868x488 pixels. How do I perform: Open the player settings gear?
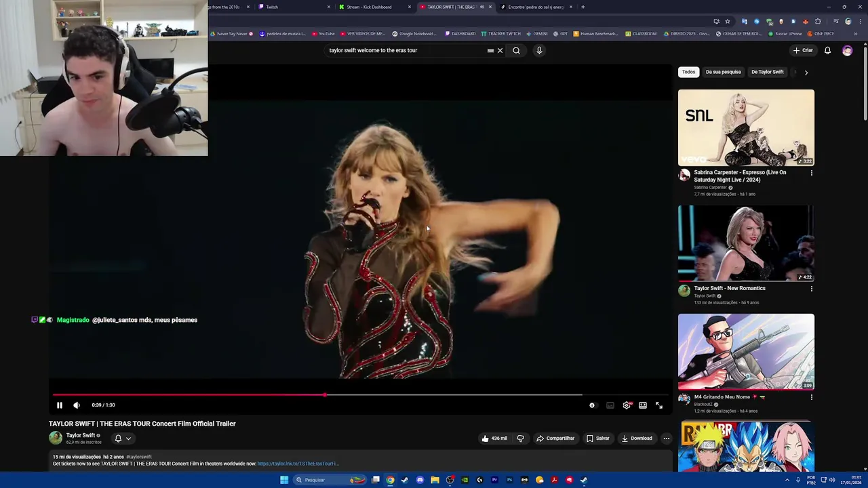click(x=627, y=405)
